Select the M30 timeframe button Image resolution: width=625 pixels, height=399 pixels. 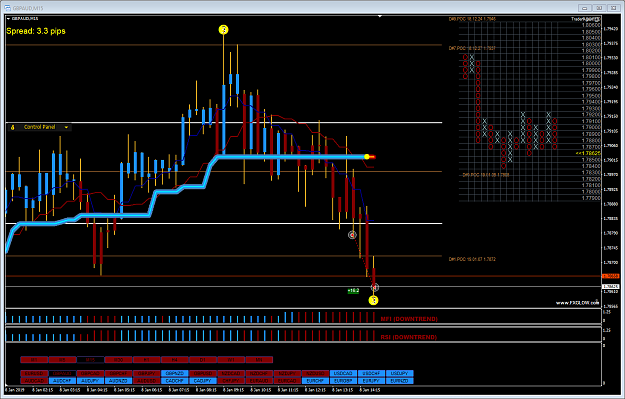118,360
